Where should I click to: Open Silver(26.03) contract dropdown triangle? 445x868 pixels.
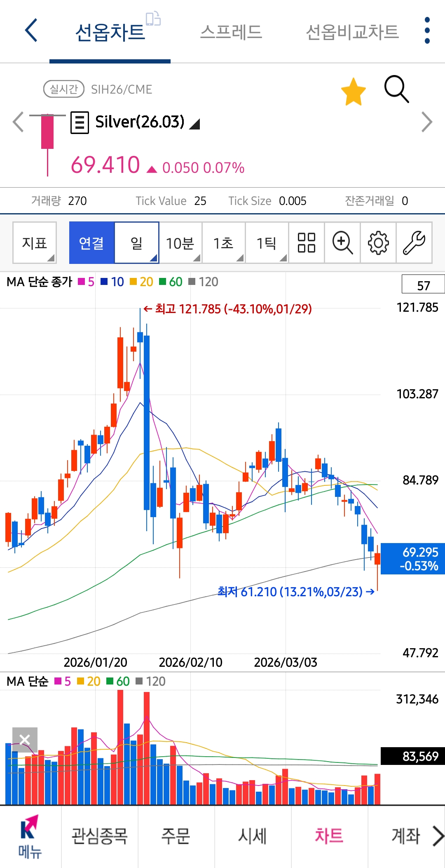194,124
